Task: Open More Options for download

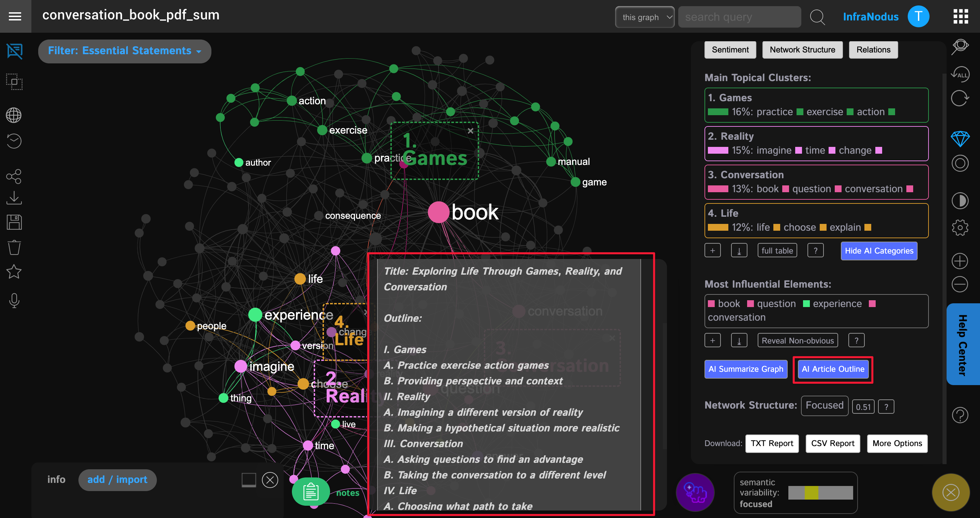Action: coord(897,443)
